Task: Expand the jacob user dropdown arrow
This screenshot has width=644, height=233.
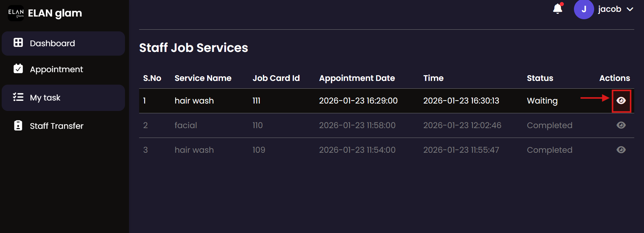Action: (630, 9)
